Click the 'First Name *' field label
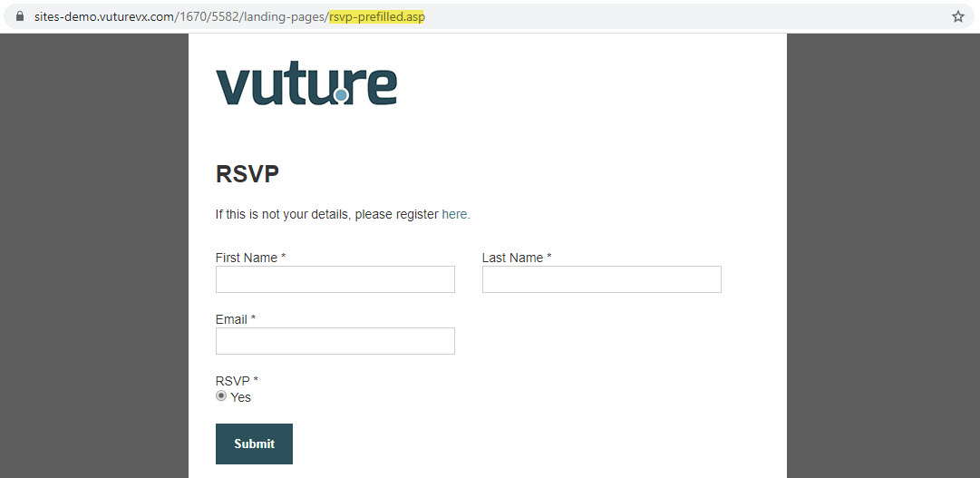Screen dimensions: 980x478 coord(250,258)
